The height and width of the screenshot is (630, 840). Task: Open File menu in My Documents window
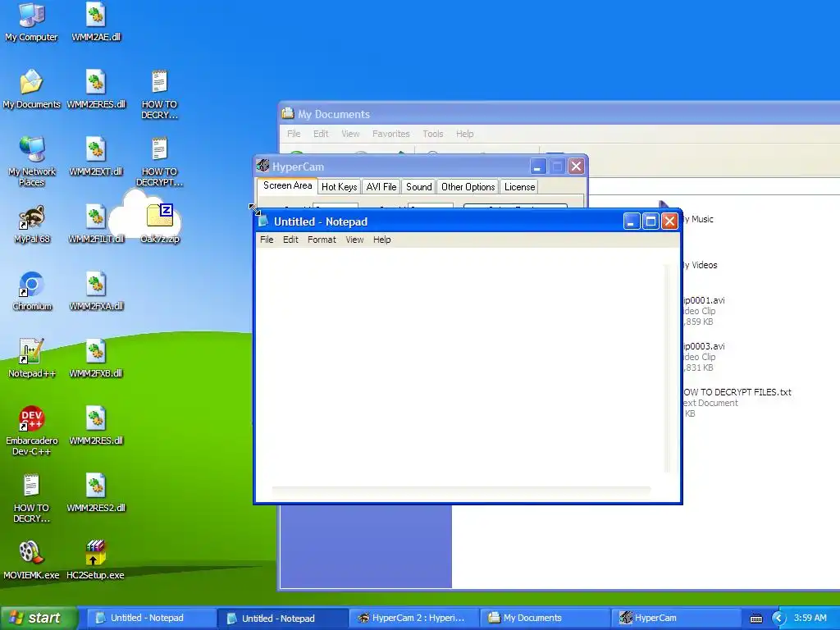click(294, 134)
